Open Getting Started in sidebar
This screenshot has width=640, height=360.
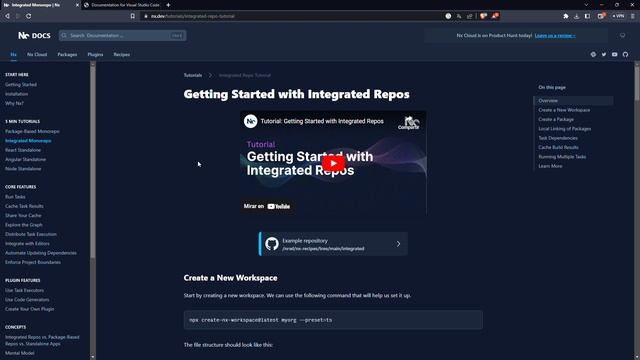(x=21, y=84)
